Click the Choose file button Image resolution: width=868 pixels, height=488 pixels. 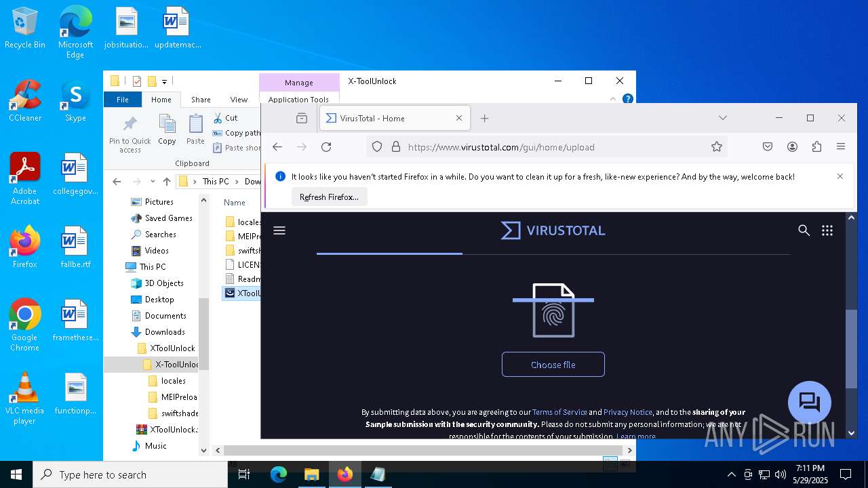[553, 365]
